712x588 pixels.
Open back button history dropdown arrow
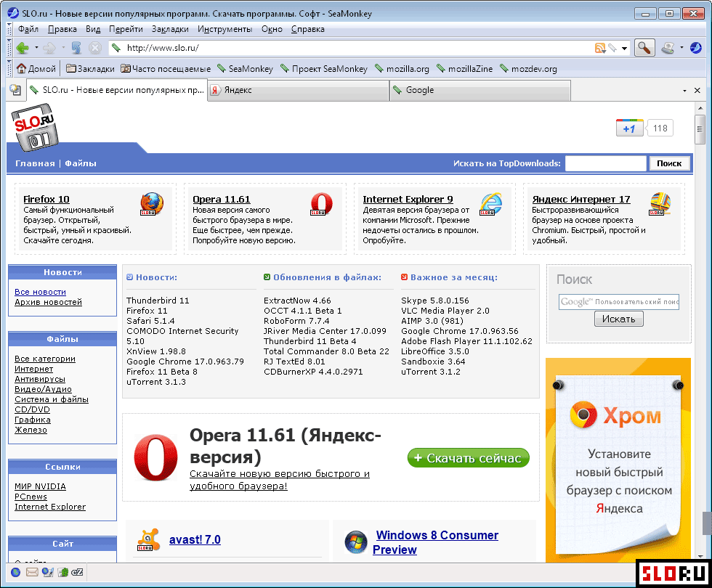36,48
